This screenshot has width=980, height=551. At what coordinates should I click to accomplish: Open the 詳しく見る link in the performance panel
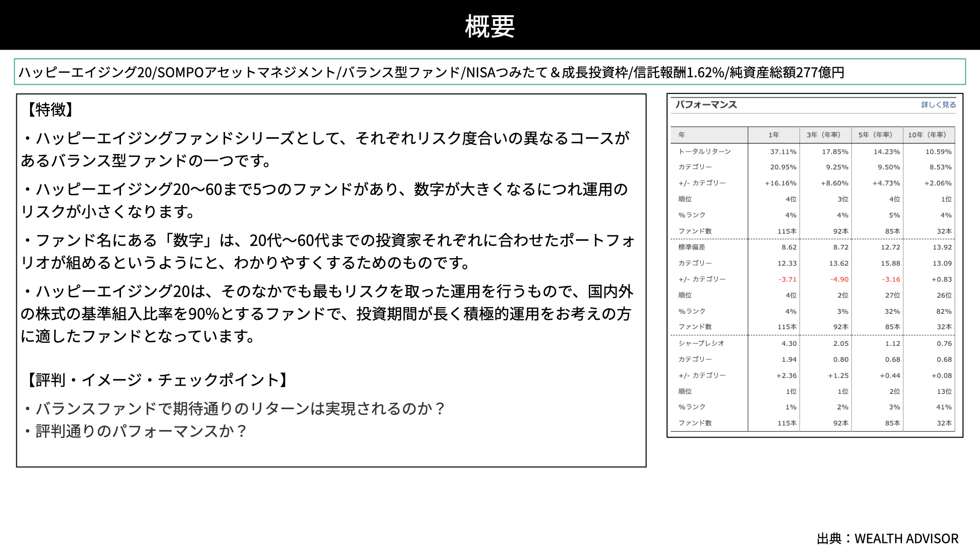938,105
